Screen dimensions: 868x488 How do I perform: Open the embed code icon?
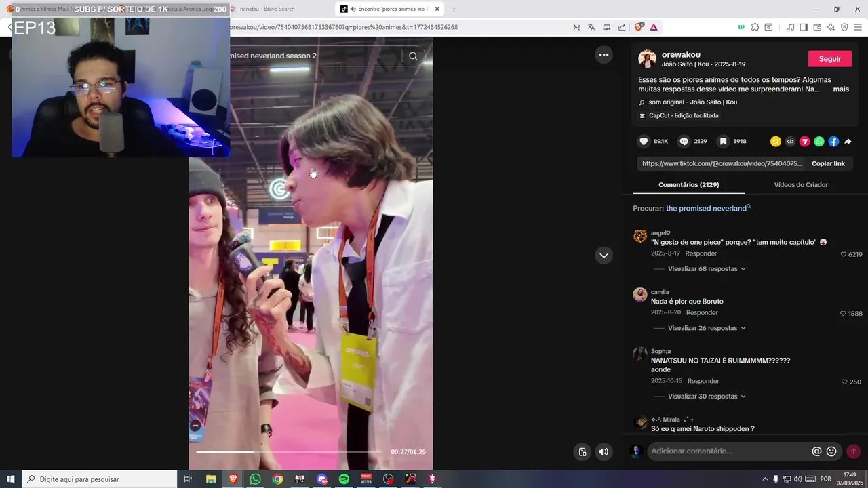pyautogui.click(x=790, y=142)
